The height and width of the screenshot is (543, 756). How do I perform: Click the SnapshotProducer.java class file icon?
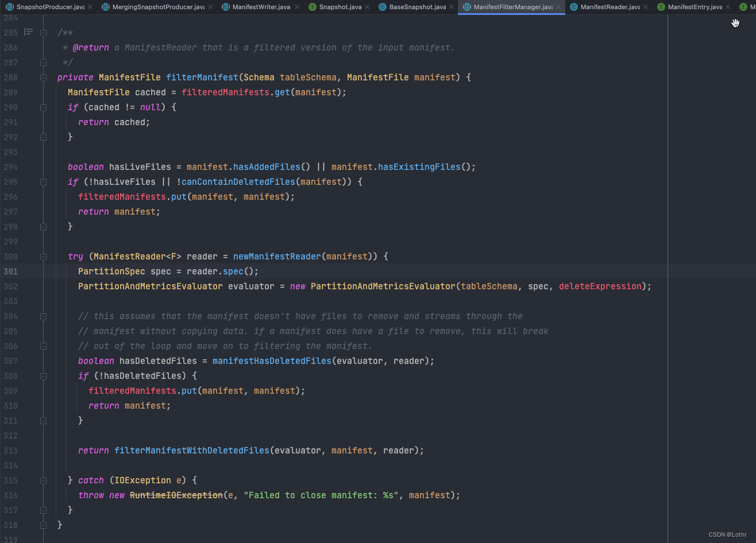click(x=9, y=7)
